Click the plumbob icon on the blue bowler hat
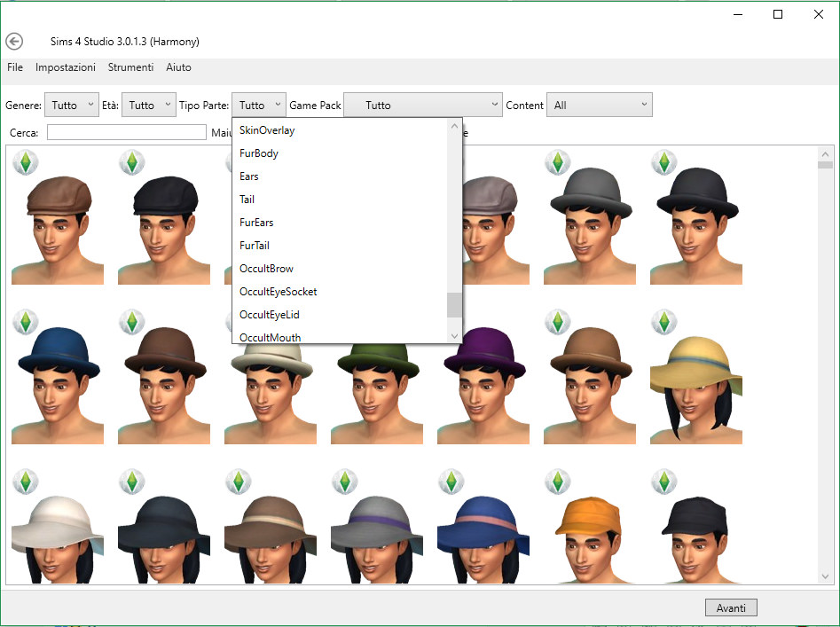Image resolution: width=840 pixels, height=627 pixels. pyautogui.click(x=25, y=322)
